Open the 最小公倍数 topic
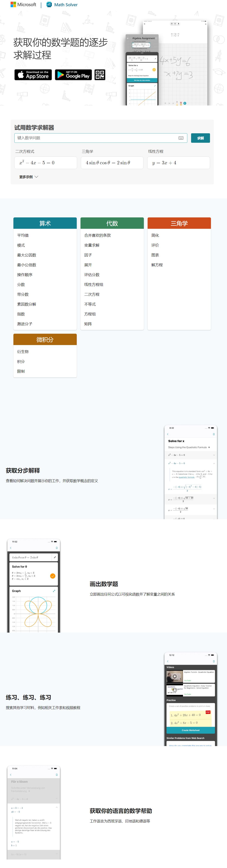 (x=27, y=265)
